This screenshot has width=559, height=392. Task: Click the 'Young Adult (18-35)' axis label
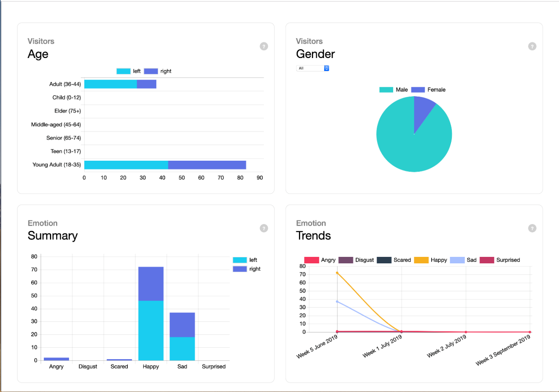[57, 165]
